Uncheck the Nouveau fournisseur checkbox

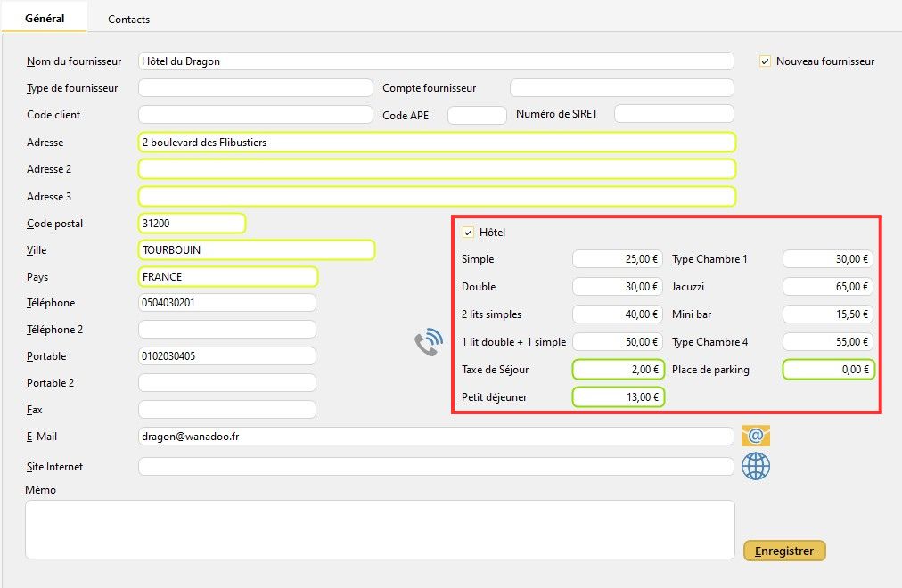coord(765,61)
